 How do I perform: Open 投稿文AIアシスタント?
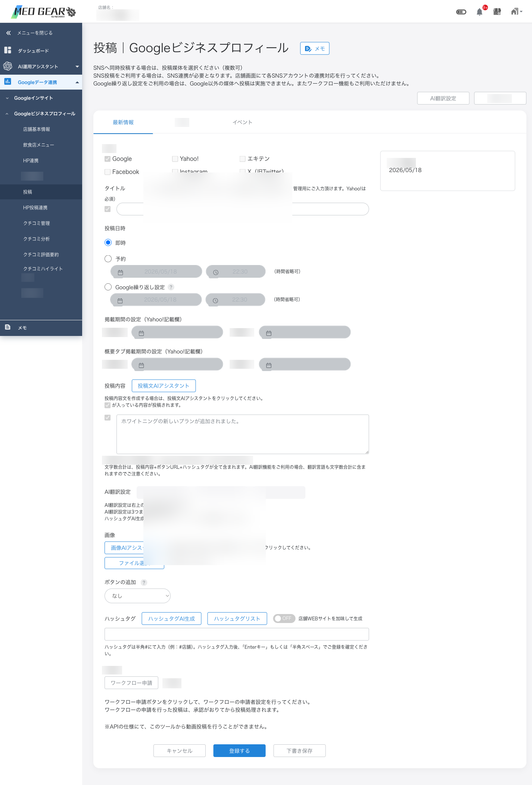tap(164, 386)
